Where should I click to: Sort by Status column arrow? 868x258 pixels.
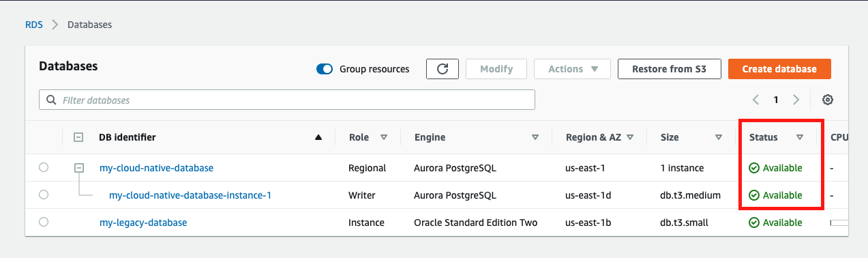pyautogui.click(x=800, y=137)
